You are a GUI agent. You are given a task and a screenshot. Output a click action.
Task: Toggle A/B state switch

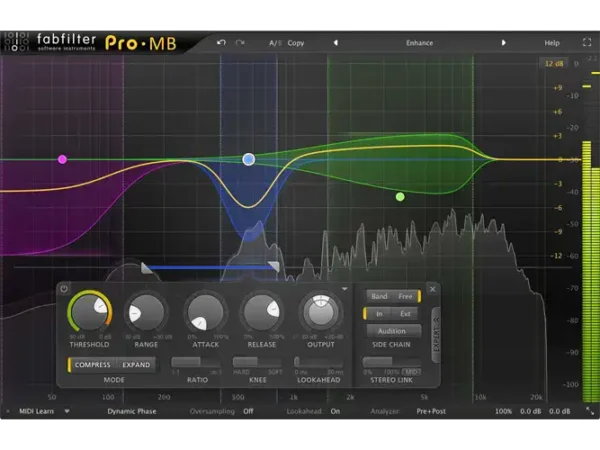[275, 43]
